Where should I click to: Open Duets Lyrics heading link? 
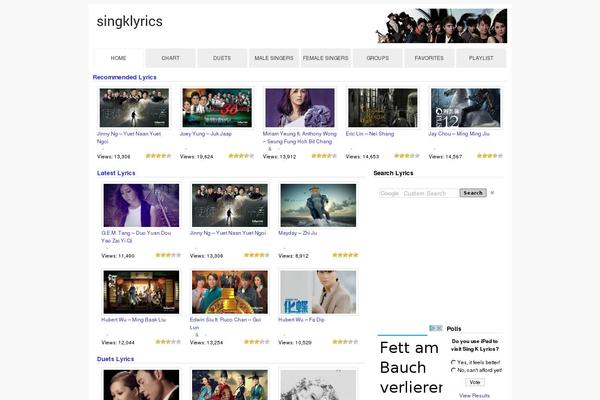point(115,359)
